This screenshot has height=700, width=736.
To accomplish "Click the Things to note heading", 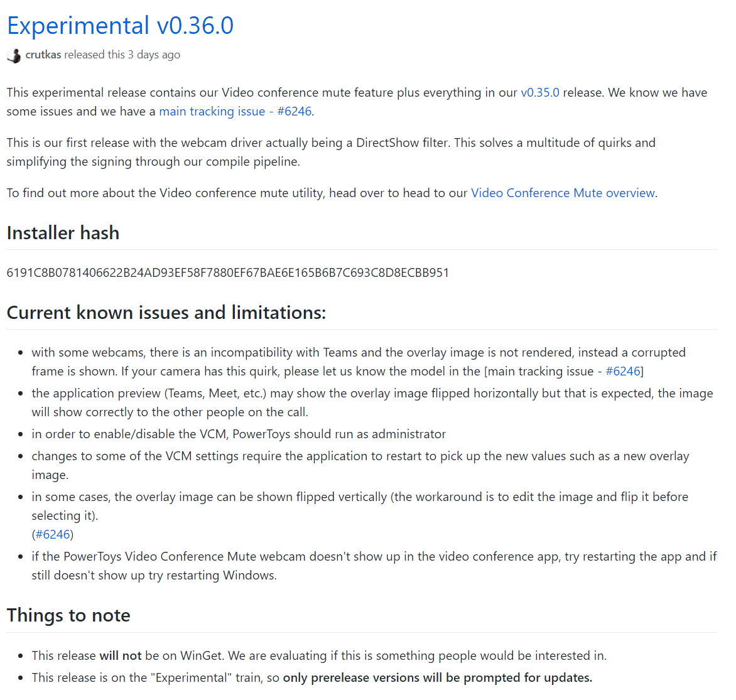I will tap(68, 615).
